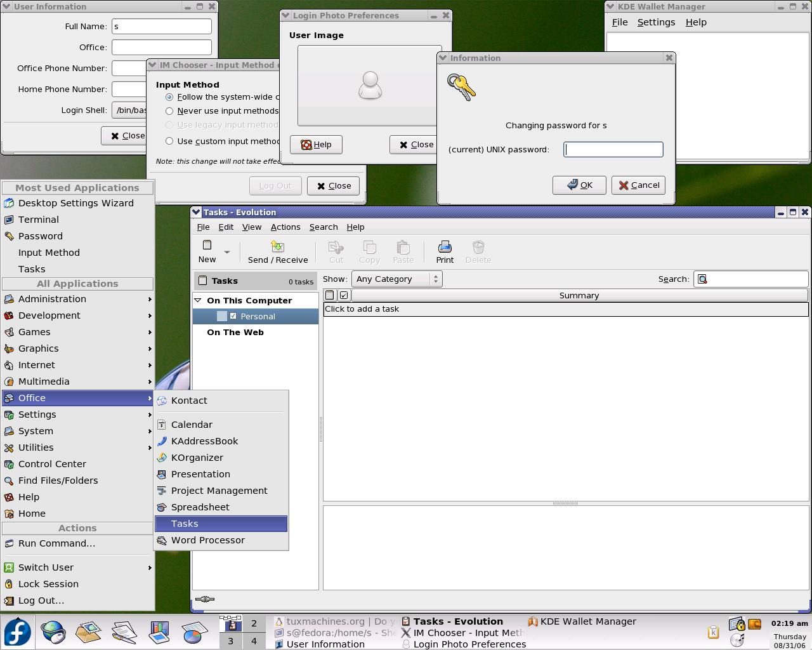Screen dimensions: 812x650
Task: Launch the word processor pen icon in panel
Action: 124,632
